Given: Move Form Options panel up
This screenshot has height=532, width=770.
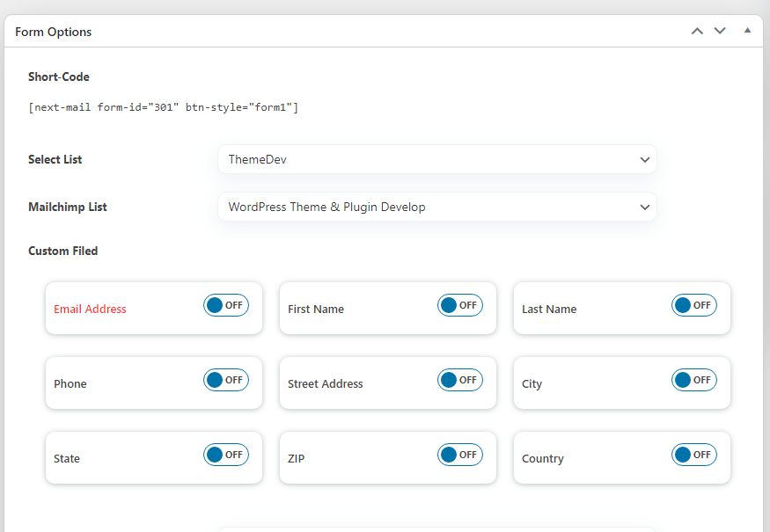Looking at the screenshot, I should tap(697, 32).
